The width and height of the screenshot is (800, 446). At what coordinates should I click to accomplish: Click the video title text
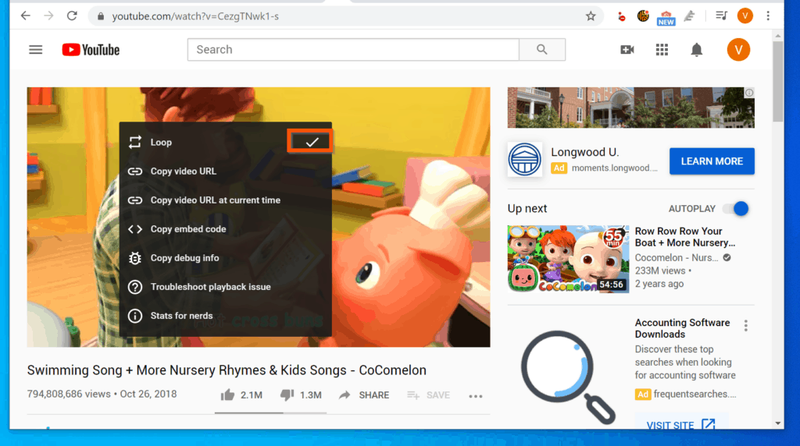[227, 370]
